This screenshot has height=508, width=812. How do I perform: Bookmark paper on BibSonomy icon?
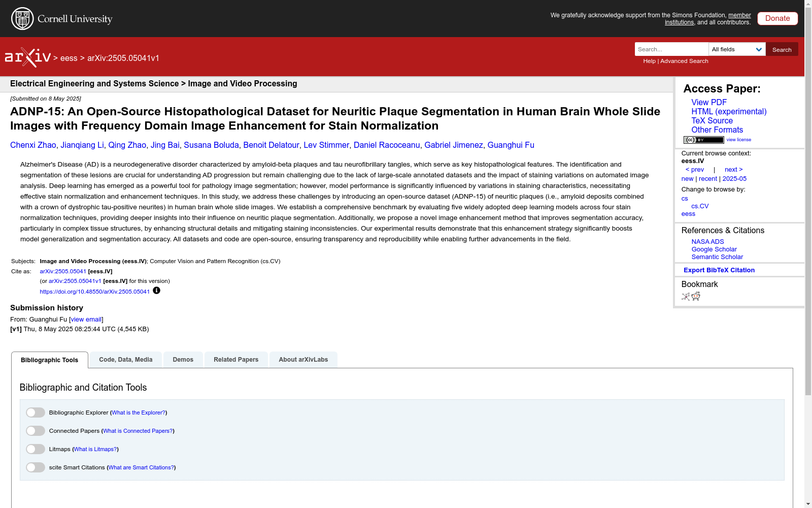click(686, 297)
